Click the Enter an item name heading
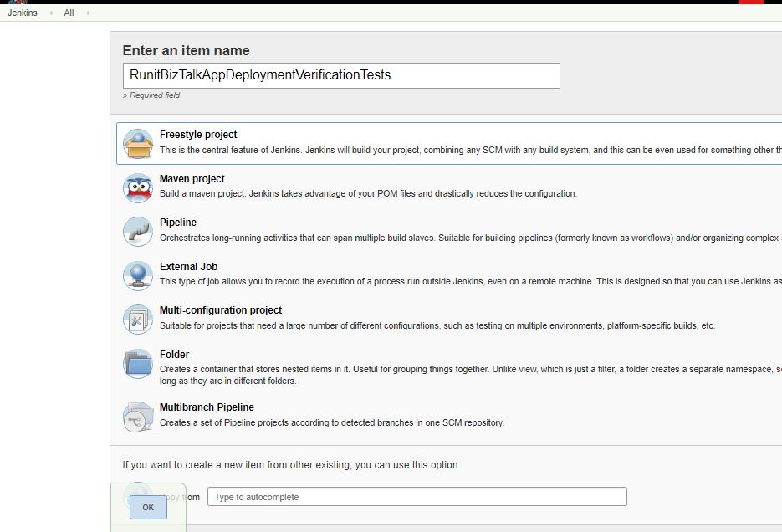Image resolution: width=782 pixels, height=532 pixels. point(186,50)
